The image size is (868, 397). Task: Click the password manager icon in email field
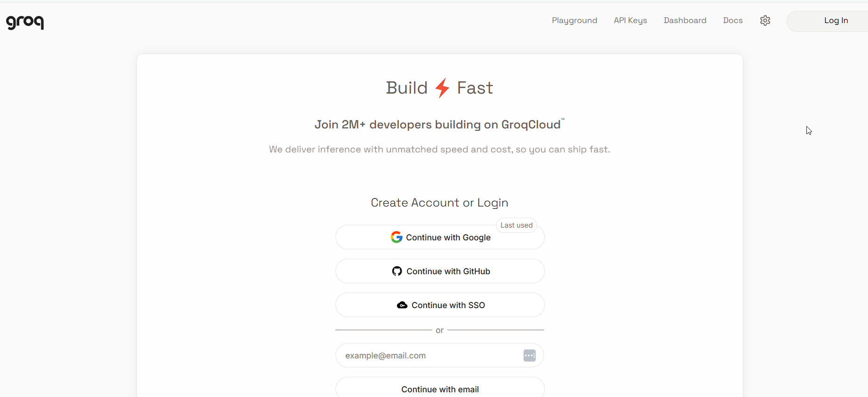pos(529,356)
